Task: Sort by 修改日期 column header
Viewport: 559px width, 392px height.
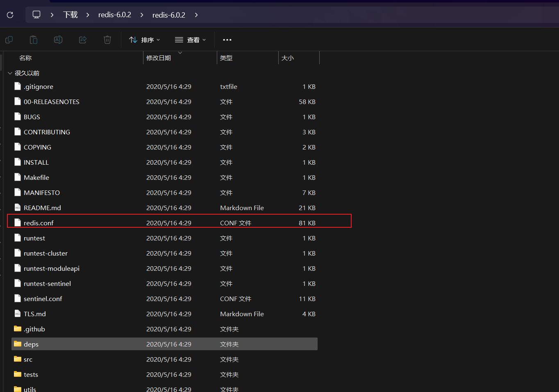Action: click(159, 58)
